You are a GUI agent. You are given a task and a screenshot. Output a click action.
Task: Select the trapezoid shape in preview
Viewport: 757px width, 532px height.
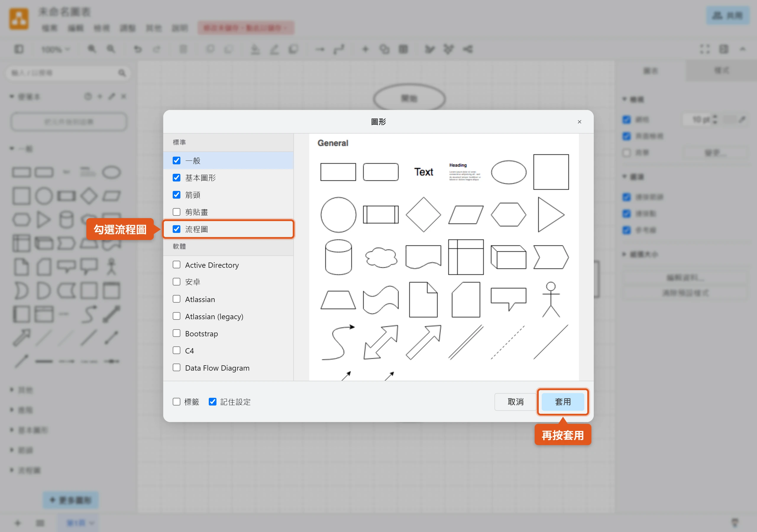(338, 300)
